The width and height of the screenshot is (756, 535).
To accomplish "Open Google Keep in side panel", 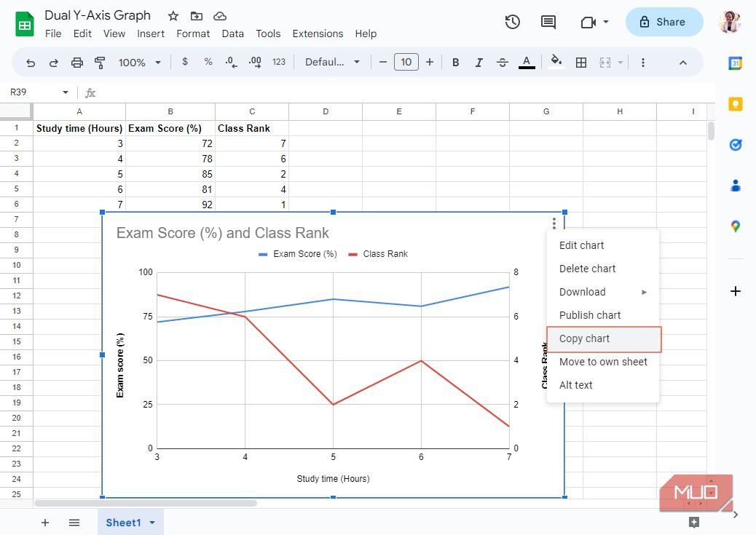I will tap(736, 104).
